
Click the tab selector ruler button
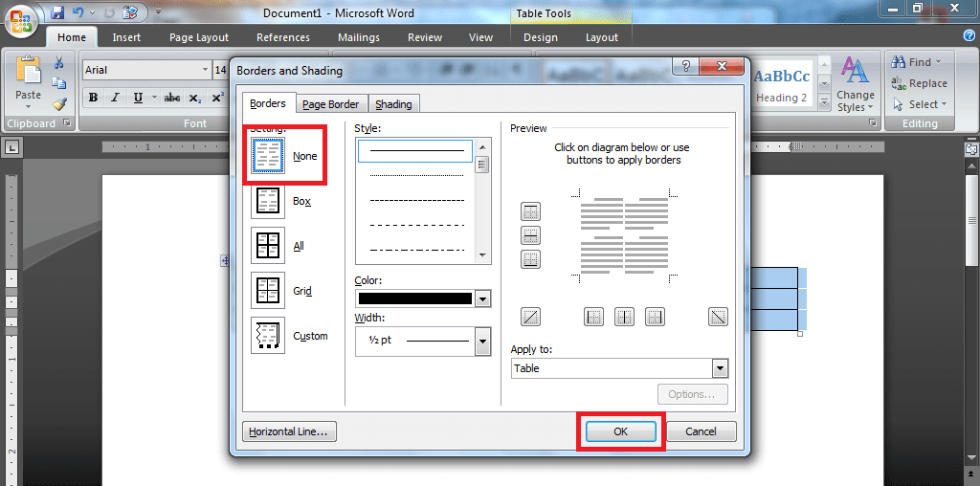13,148
